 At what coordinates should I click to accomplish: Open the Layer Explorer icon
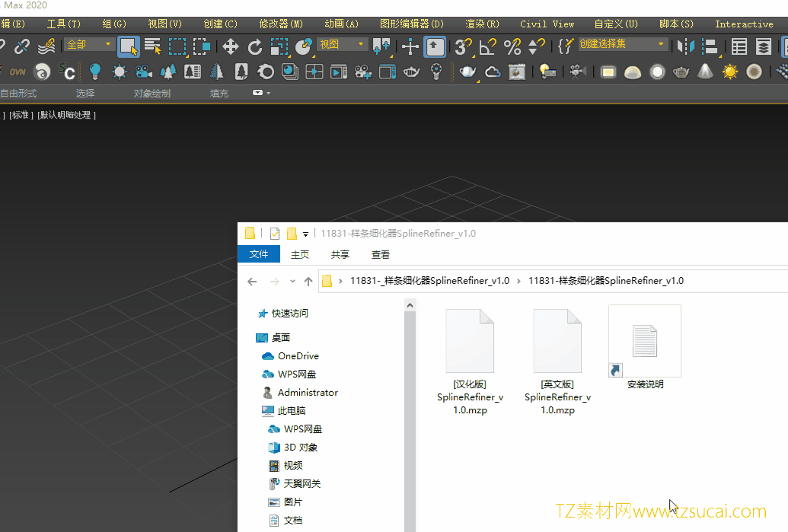coord(764,46)
